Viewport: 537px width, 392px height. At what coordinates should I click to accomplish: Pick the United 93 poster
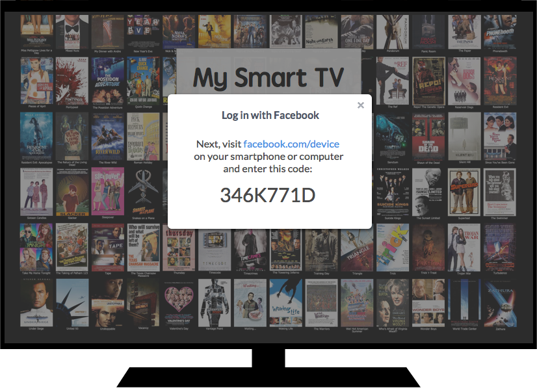coord(72,303)
